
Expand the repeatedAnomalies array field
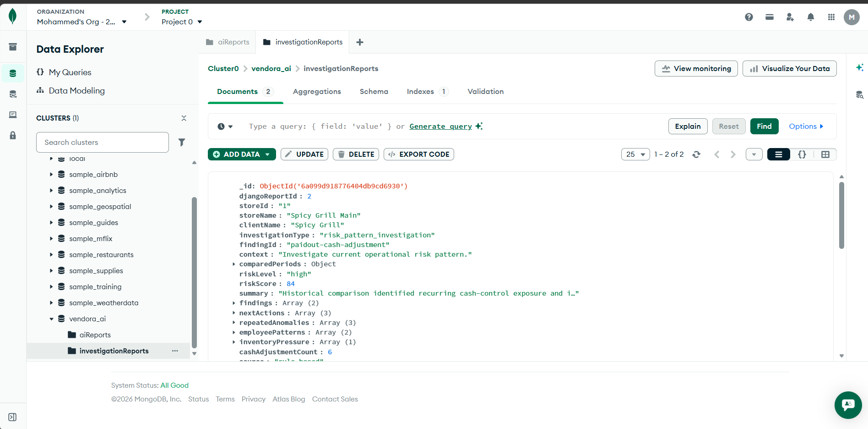234,323
